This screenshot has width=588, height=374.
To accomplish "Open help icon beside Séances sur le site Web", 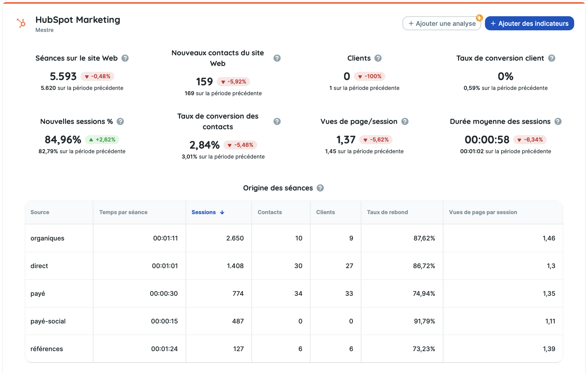I will pos(125,58).
